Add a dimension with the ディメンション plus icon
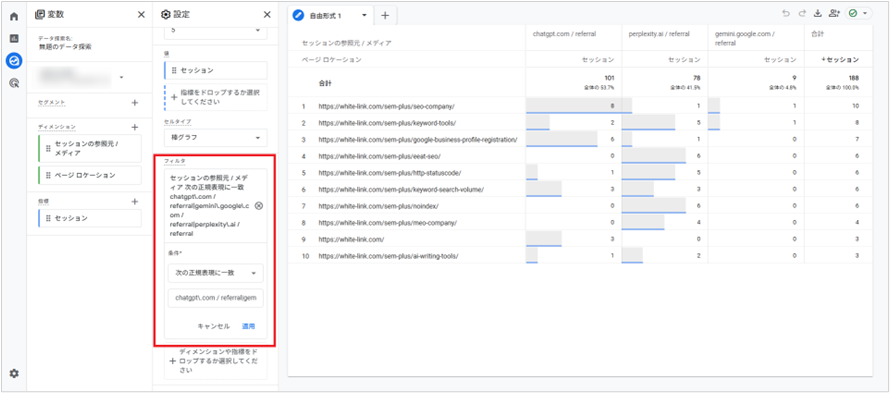Viewport: 890px width, 393px height. (135, 127)
